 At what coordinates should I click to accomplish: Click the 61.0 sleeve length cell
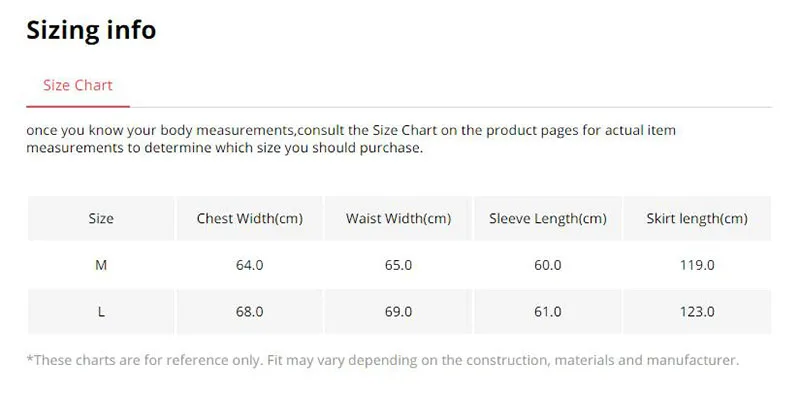(x=547, y=312)
